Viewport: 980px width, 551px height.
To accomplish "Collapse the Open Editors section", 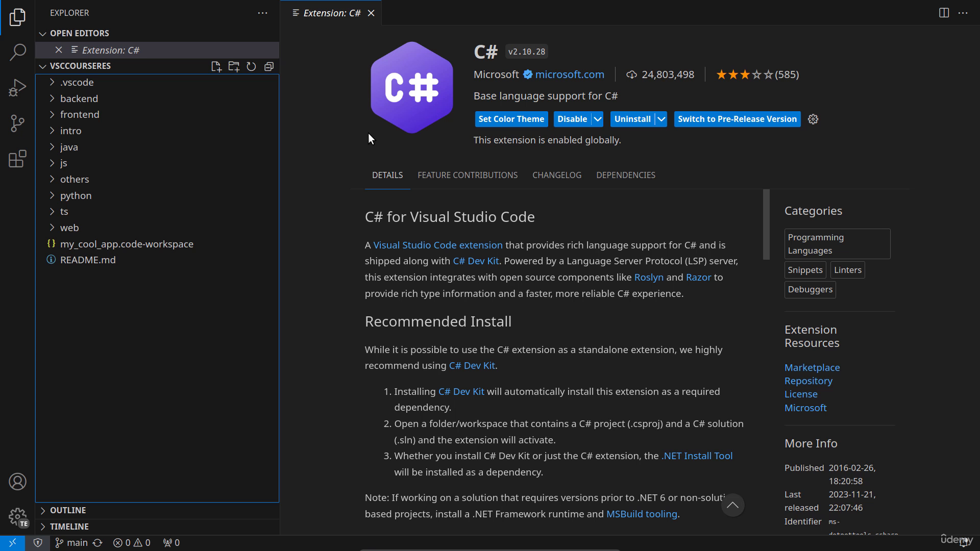I will 157,33.
